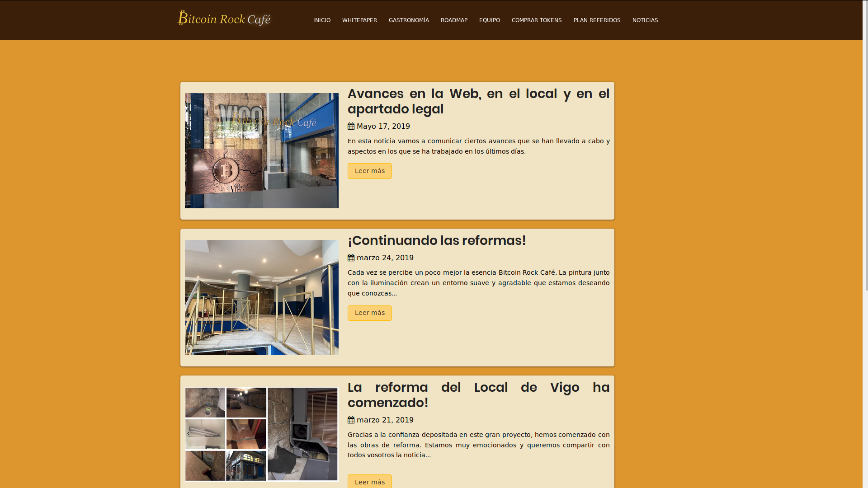Open NOTICIAS in the navigation bar
Screen dimensions: 868x488
point(645,20)
